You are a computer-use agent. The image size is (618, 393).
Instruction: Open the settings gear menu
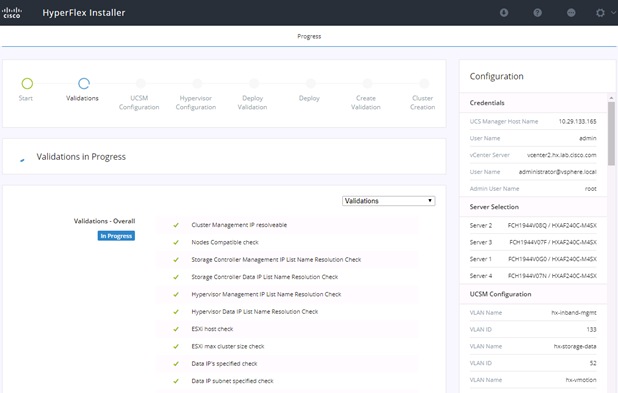point(600,13)
